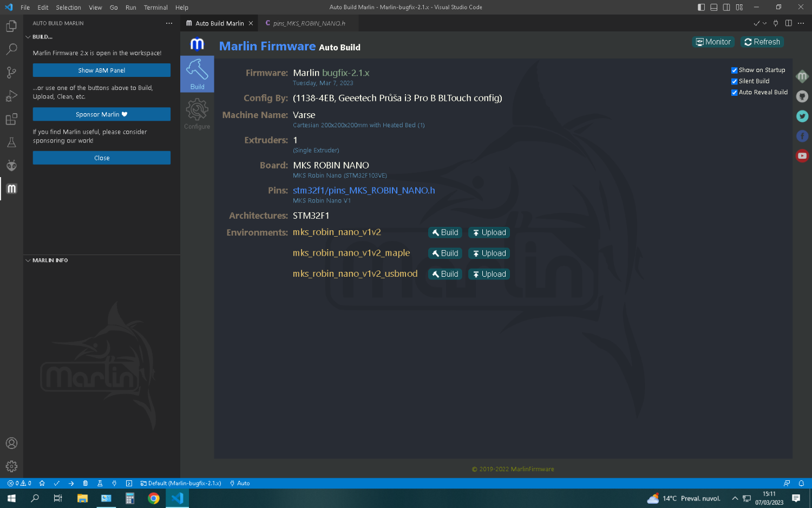Viewport: 812px width, 508px height.
Task: Click the serial monitor plug icon in editor toolbar
Action: pos(776,23)
